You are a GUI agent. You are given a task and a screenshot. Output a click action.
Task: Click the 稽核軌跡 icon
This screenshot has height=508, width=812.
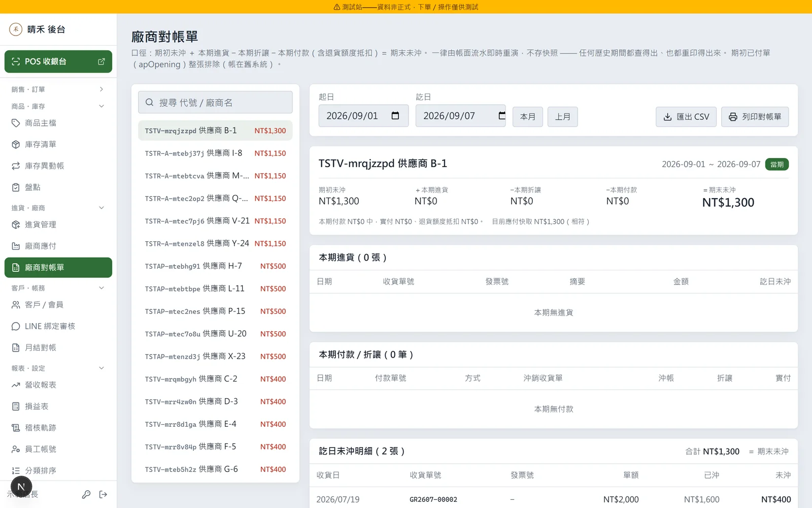[x=16, y=428]
